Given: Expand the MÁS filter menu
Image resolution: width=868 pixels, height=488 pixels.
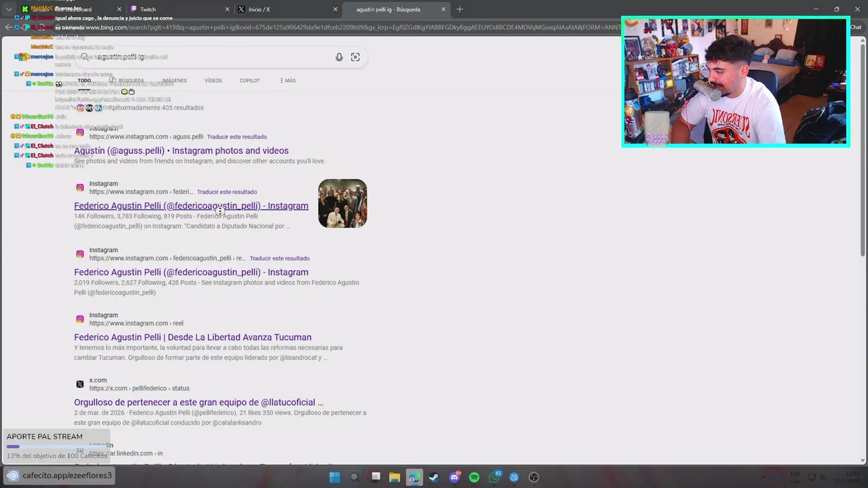Looking at the screenshot, I should [x=288, y=81].
